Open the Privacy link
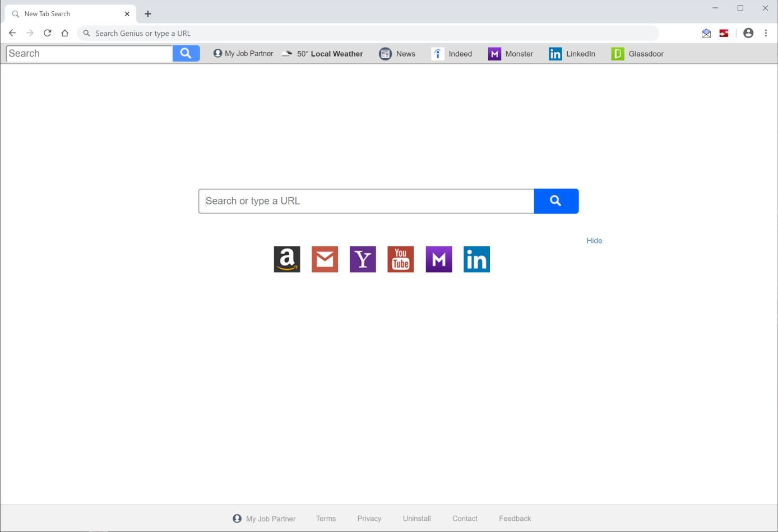 coord(369,519)
